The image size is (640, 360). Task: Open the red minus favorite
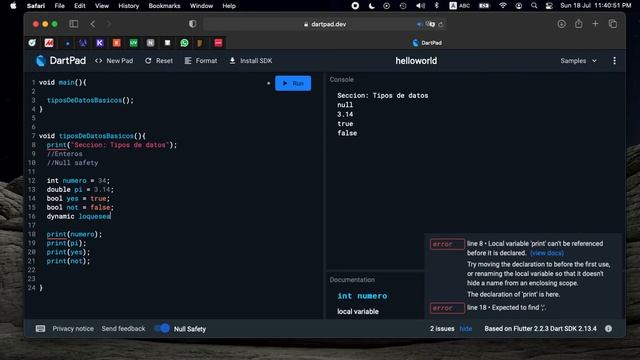pyautogui.click(x=218, y=43)
